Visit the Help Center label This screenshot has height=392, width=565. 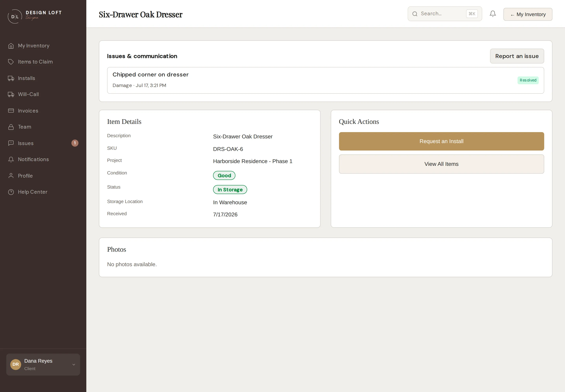point(32,192)
